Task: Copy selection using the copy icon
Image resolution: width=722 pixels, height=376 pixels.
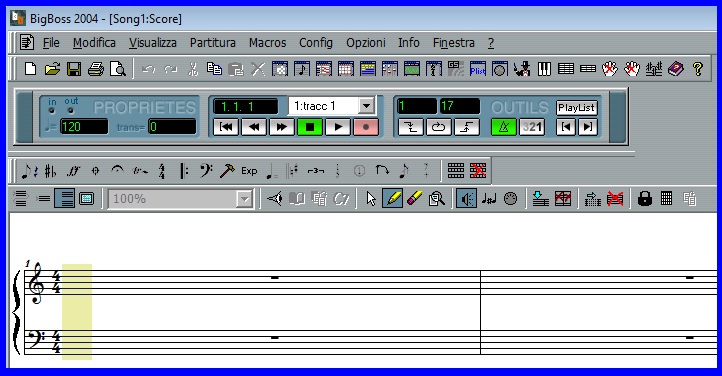Action: click(214, 69)
